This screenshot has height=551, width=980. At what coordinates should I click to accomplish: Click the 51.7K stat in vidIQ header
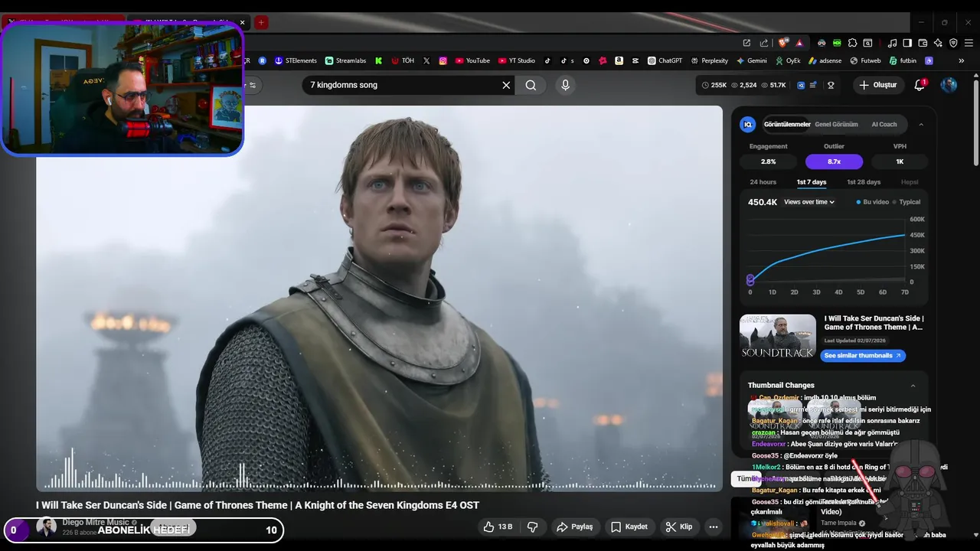tap(773, 85)
